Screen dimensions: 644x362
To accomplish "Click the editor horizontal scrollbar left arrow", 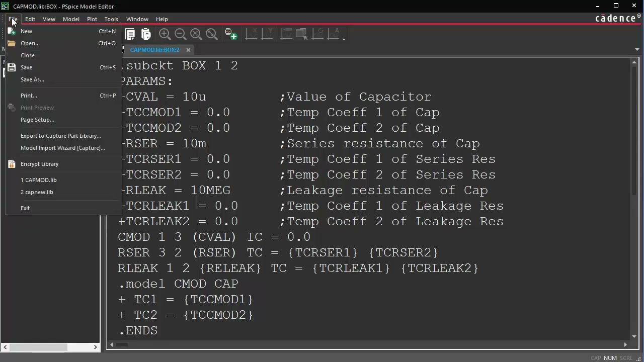I will pos(112,344).
